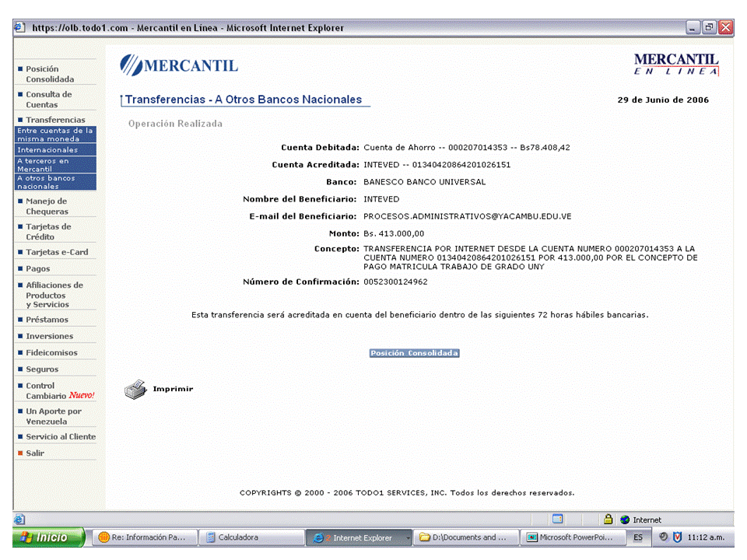Click the credited account INTEVED number

click(x=437, y=165)
